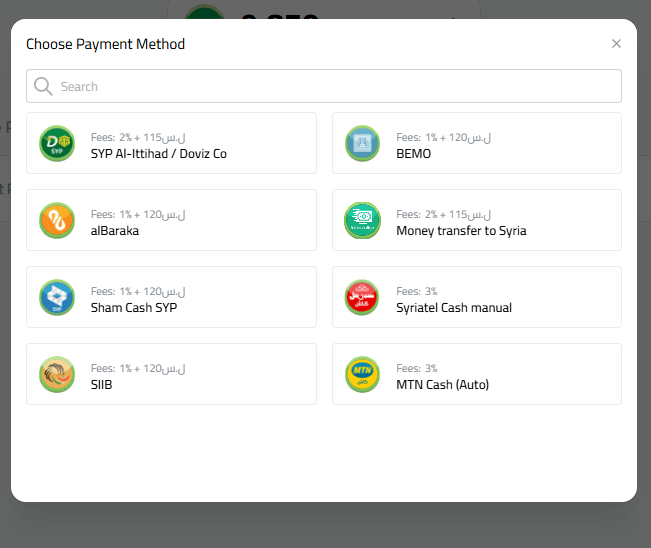Focus the Search payment methods field
The height and width of the screenshot is (548, 651).
click(324, 86)
